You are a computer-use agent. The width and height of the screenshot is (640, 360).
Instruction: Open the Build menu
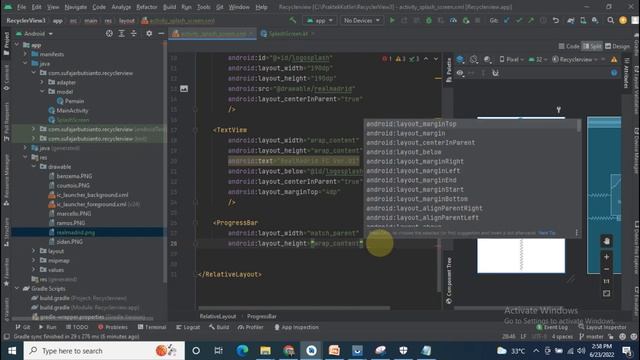169,7
